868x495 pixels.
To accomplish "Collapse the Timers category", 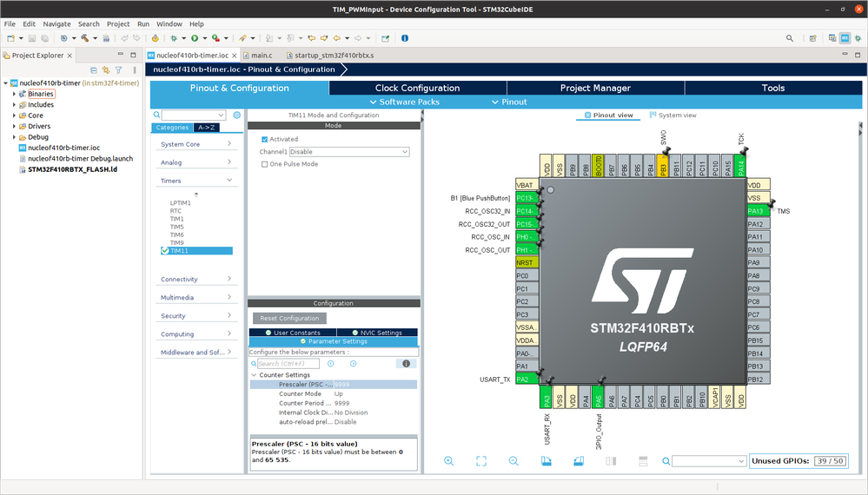I will [x=196, y=181].
